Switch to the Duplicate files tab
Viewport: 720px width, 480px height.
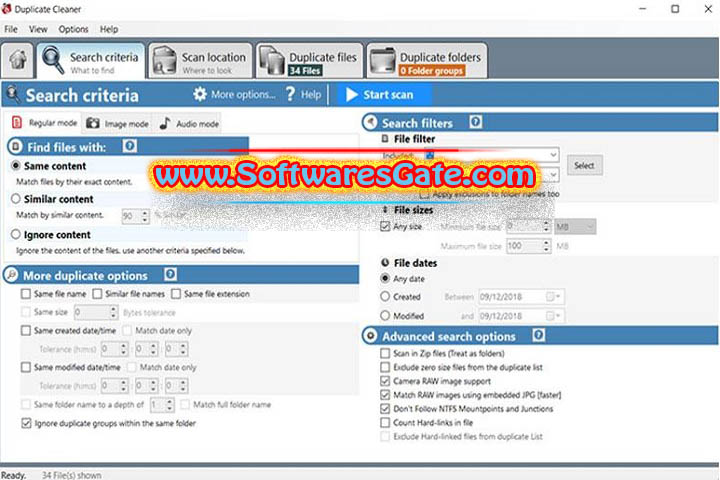click(x=309, y=61)
